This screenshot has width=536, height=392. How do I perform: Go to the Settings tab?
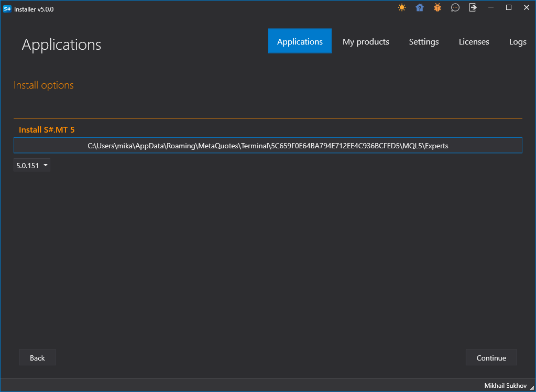click(424, 41)
